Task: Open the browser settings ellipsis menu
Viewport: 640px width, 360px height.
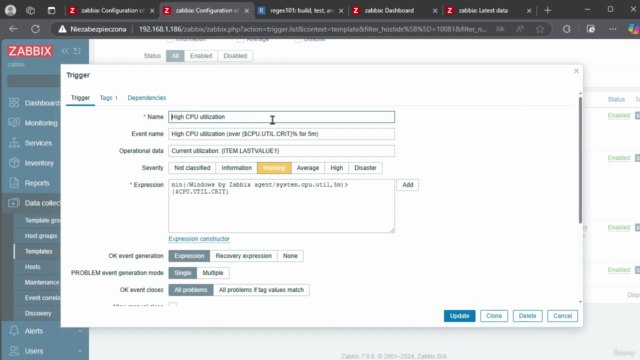Action: [613, 29]
